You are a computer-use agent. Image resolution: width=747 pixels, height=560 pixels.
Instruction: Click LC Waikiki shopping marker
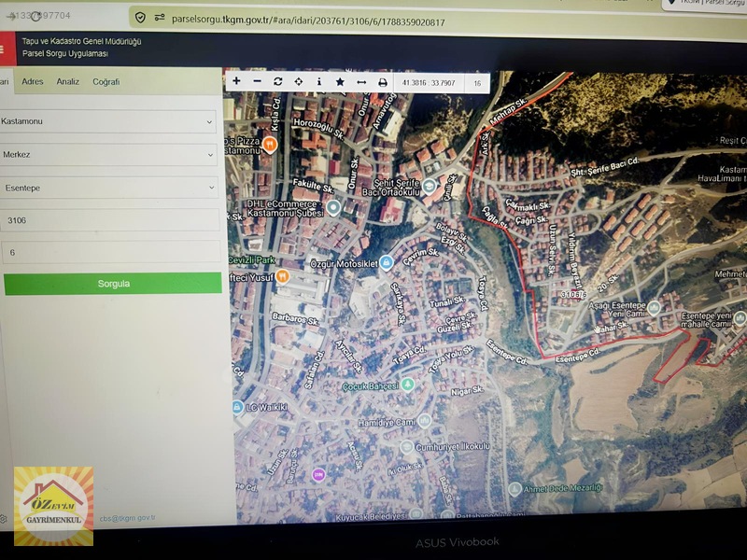pos(237,407)
